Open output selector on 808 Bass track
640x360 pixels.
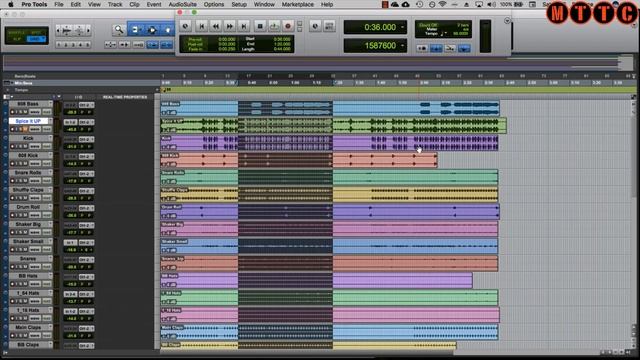pos(86,105)
